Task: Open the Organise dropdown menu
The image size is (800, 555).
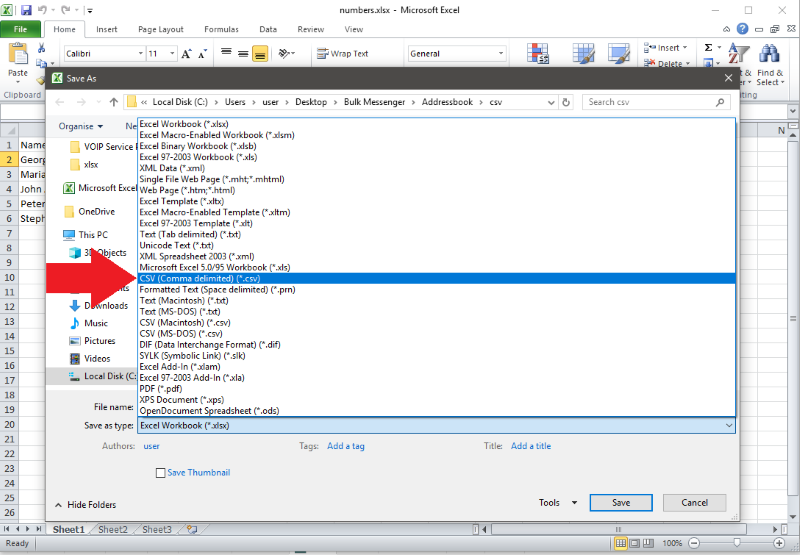Action: pos(81,127)
